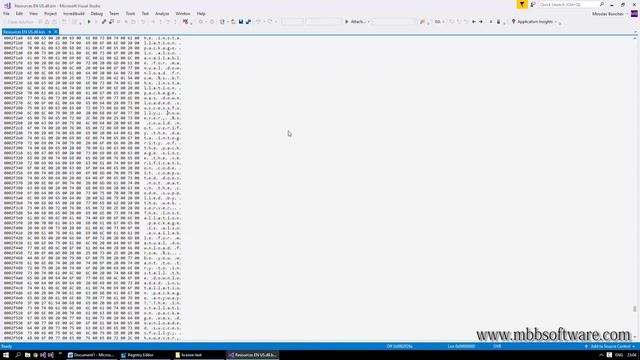This screenshot has height=360, width=640.
Task: Click the taskbar search icon
Action: tap(18, 355)
